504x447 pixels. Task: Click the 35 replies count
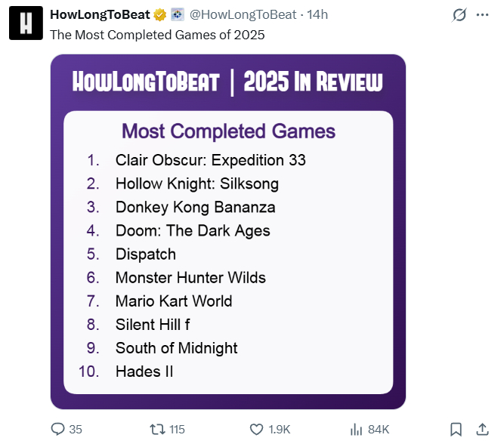point(76,429)
